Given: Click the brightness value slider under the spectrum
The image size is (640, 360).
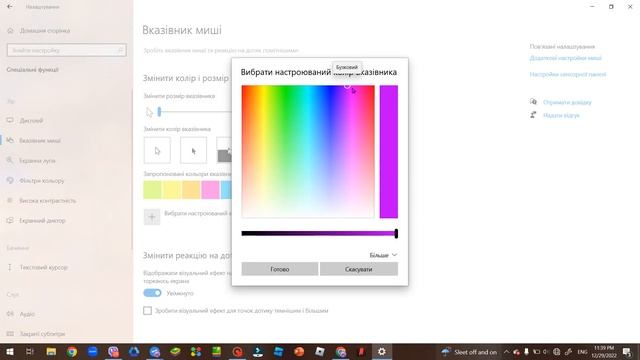Looking at the screenshot, I should coord(319,233).
